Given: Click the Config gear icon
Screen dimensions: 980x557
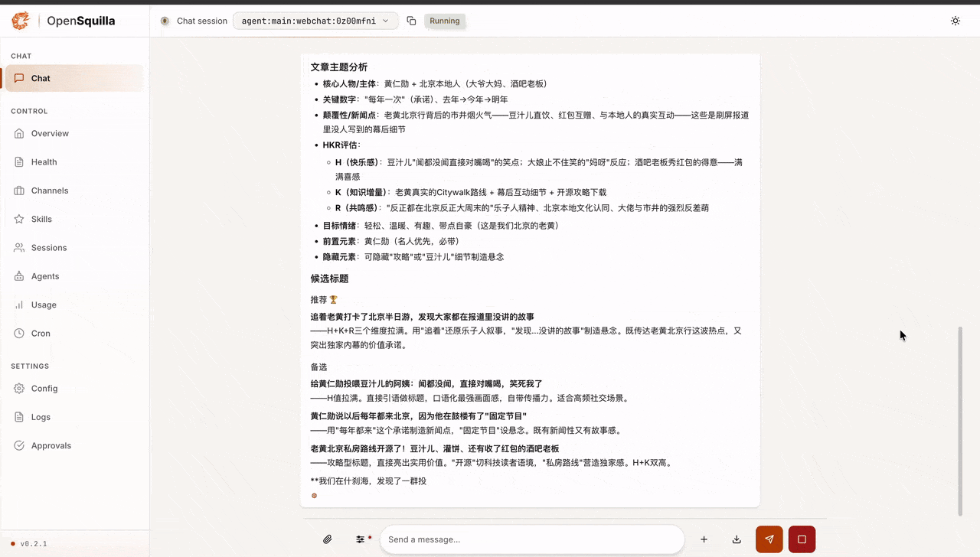Looking at the screenshot, I should [x=19, y=389].
